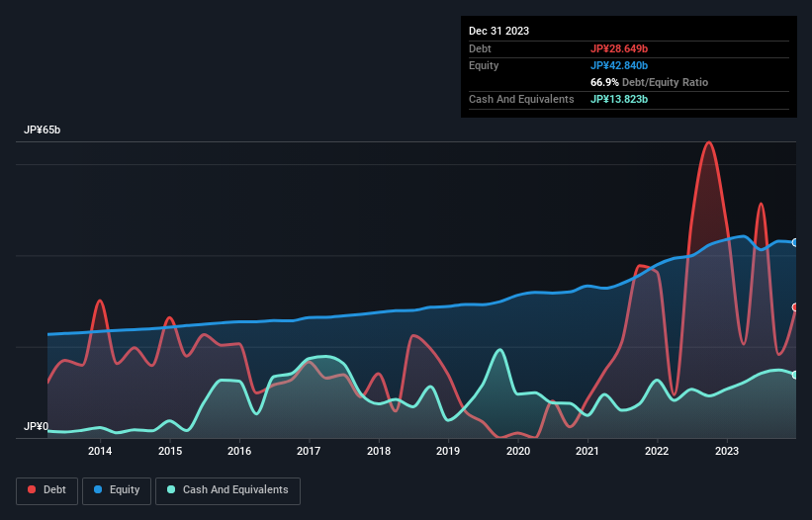812x520 pixels.
Task: Click the JP¥0 y-axis label
Action: point(36,426)
